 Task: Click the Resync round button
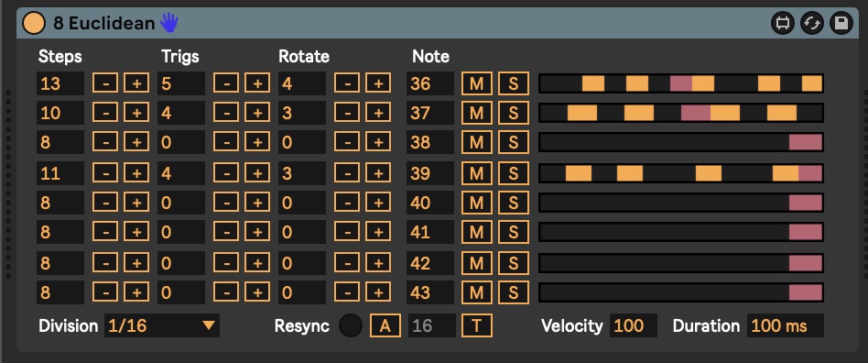(x=351, y=325)
